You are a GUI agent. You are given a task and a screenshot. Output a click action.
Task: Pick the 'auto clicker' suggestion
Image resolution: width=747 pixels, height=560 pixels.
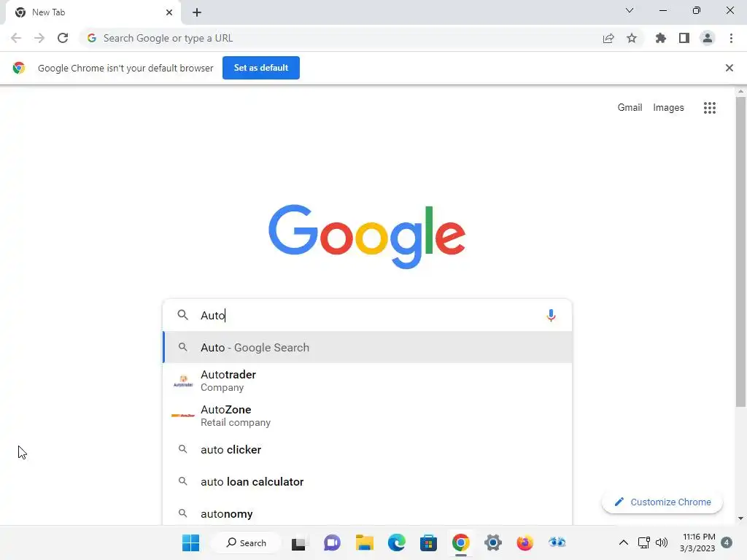tap(367, 449)
